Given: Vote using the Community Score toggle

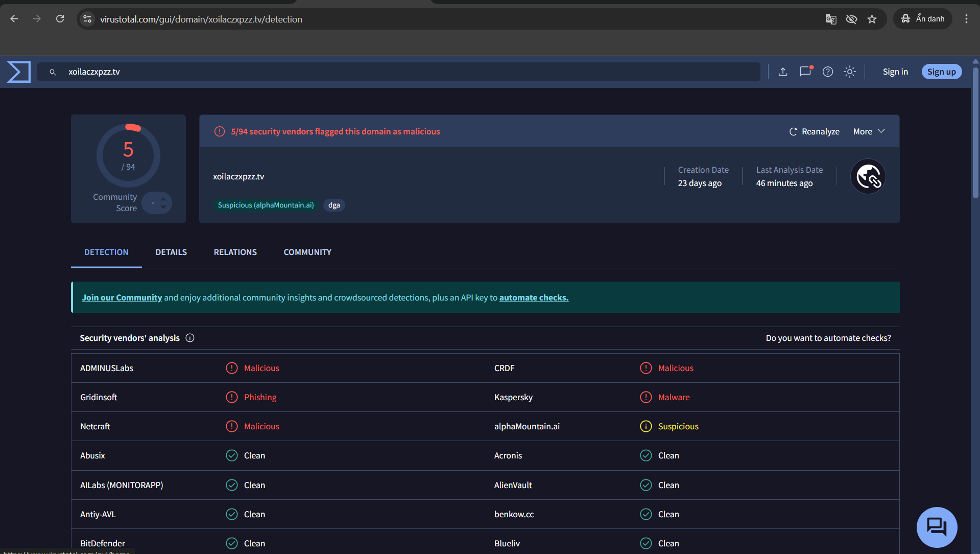Looking at the screenshot, I should (157, 203).
